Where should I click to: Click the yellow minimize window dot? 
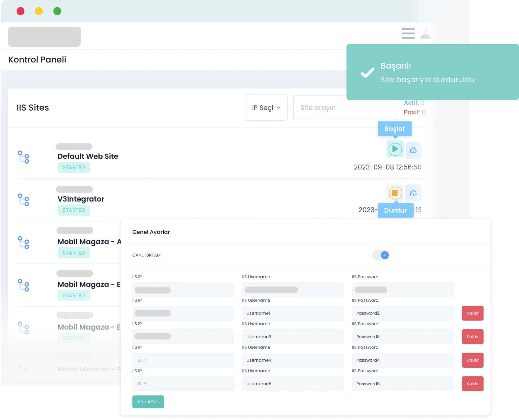(39, 11)
